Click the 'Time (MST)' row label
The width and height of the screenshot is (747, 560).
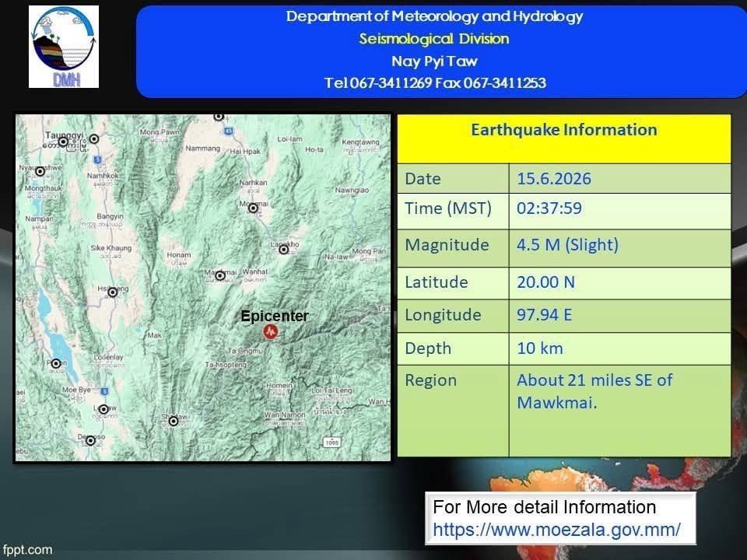448,208
